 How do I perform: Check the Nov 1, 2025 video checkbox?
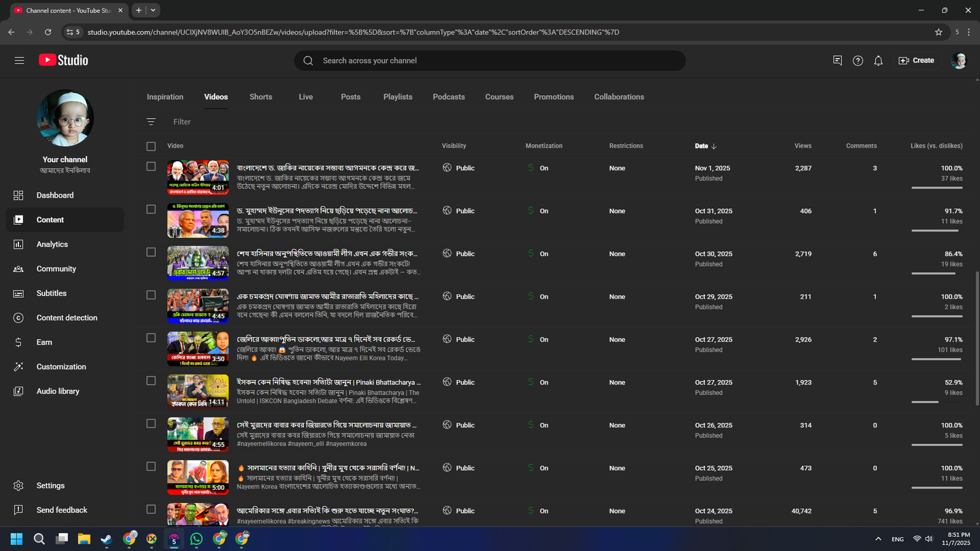[151, 167]
